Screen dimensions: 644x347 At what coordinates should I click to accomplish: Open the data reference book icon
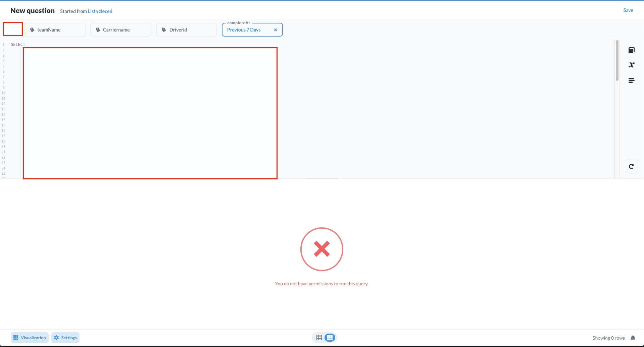631,50
